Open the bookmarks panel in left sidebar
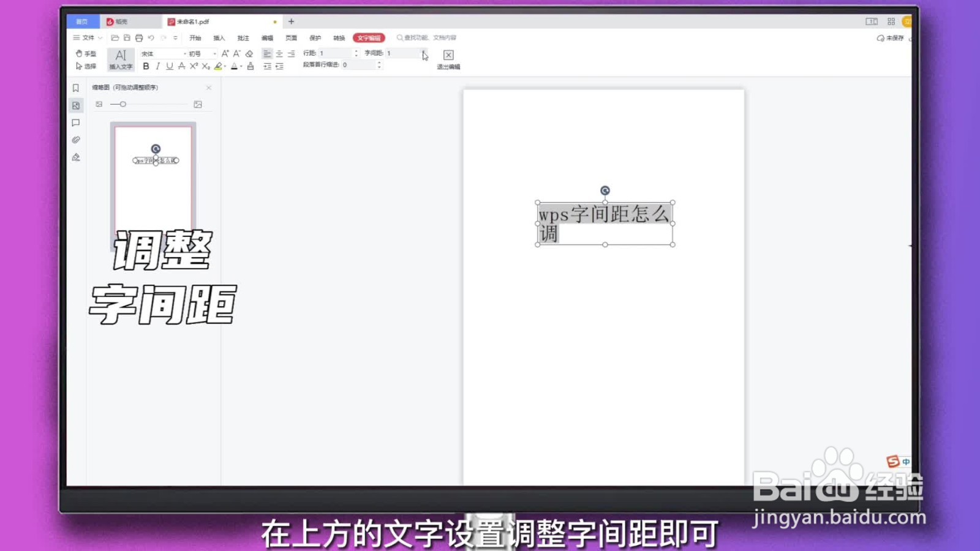The height and width of the screenshot is (551, 980). click(75, 88)
